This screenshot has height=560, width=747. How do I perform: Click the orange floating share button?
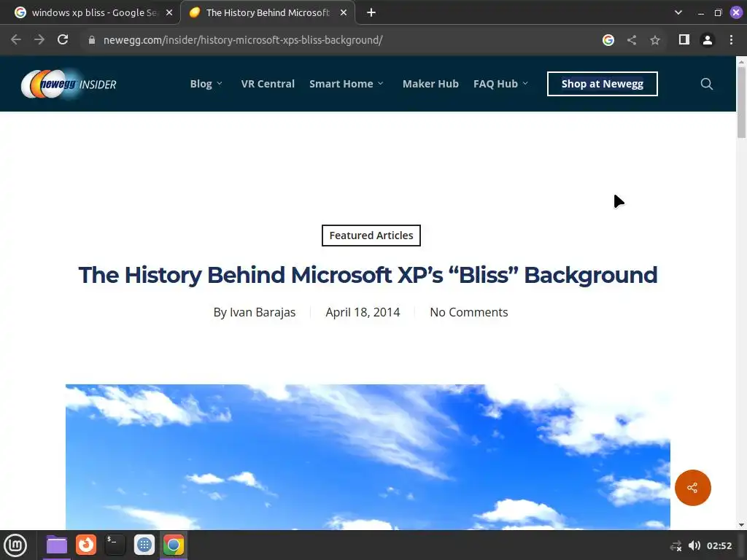click(693, 488)
